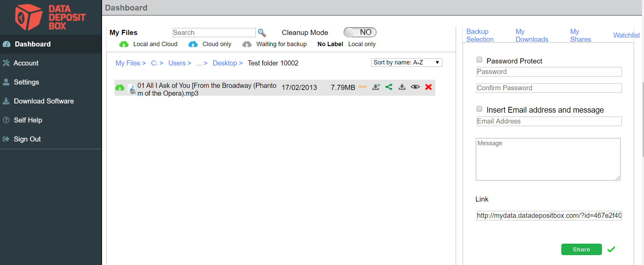Navigate to Desktop in the breadcrumb

tap(225, 63)
